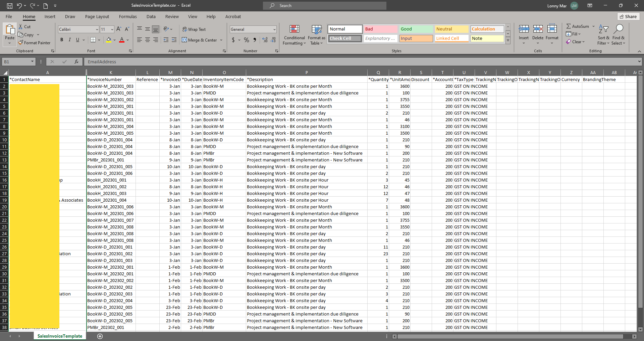Apply the Good green cell style

(x=416, y=29)
